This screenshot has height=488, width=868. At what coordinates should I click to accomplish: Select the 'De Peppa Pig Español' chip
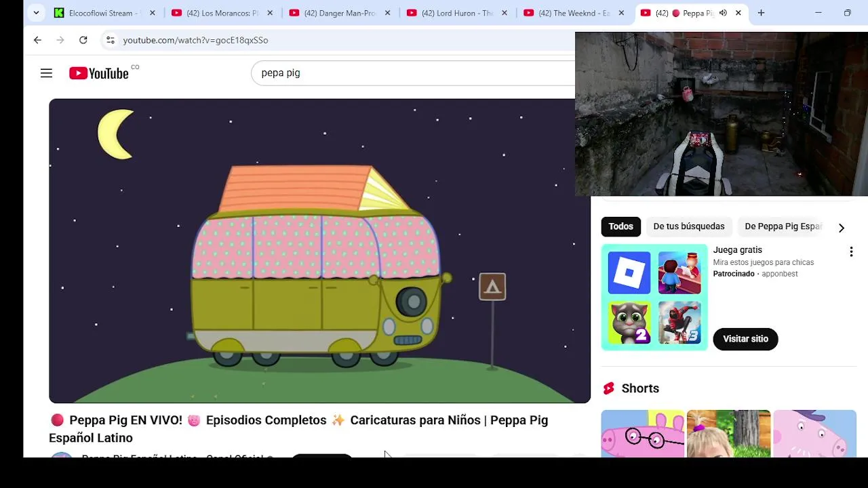click(783, 226)
